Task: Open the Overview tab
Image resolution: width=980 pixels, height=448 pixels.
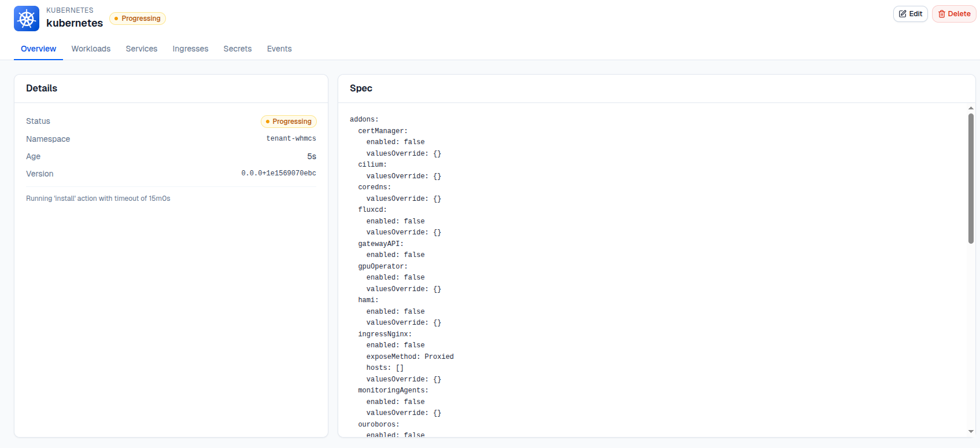Action: pyautogui.click(x=38, y=49)
